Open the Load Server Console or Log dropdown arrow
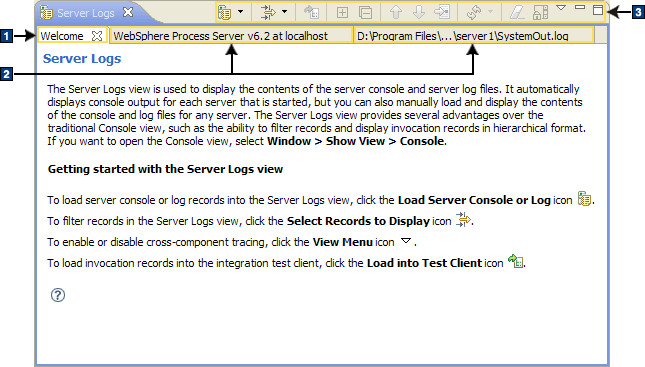This screenshot has height=367, width=645. point(241,12)
